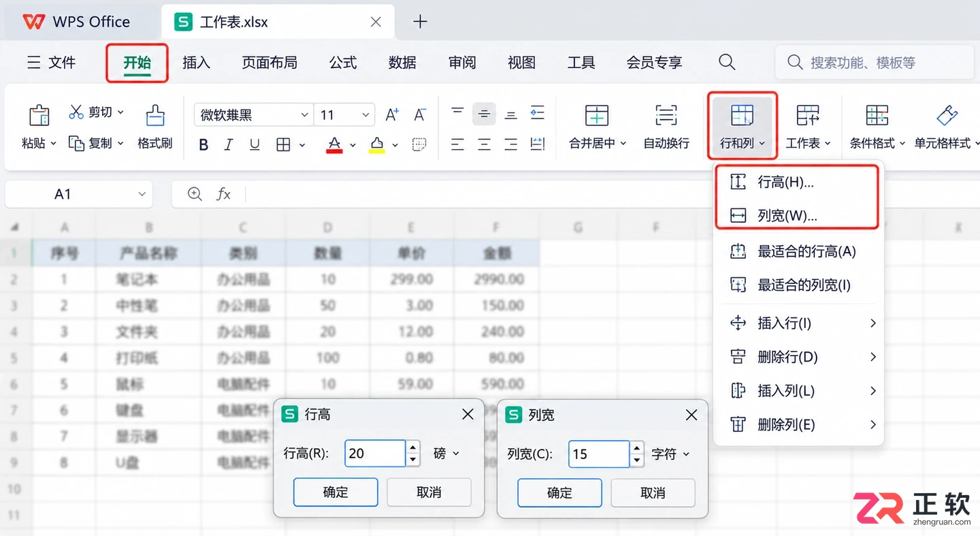Viewport: 980px width, 536px height.
Task: Click the font color red A swatch
Action: [x=334, y=144]
